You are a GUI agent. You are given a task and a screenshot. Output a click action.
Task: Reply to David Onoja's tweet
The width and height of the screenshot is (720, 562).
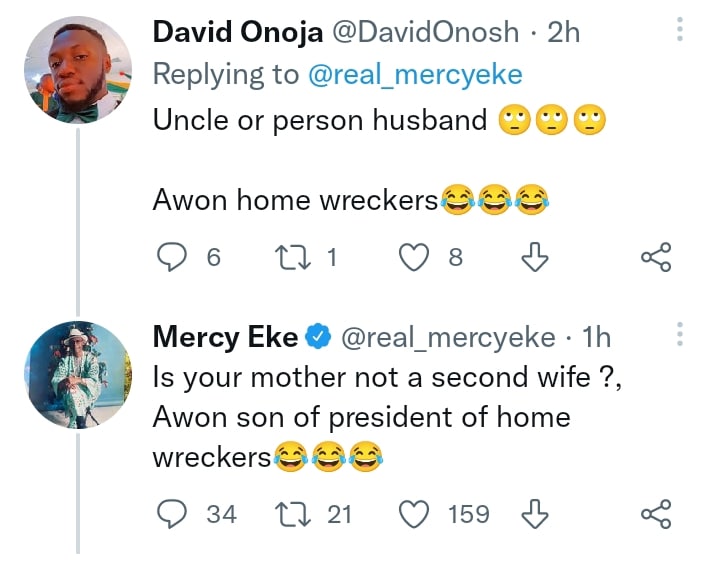coord(175,258)
